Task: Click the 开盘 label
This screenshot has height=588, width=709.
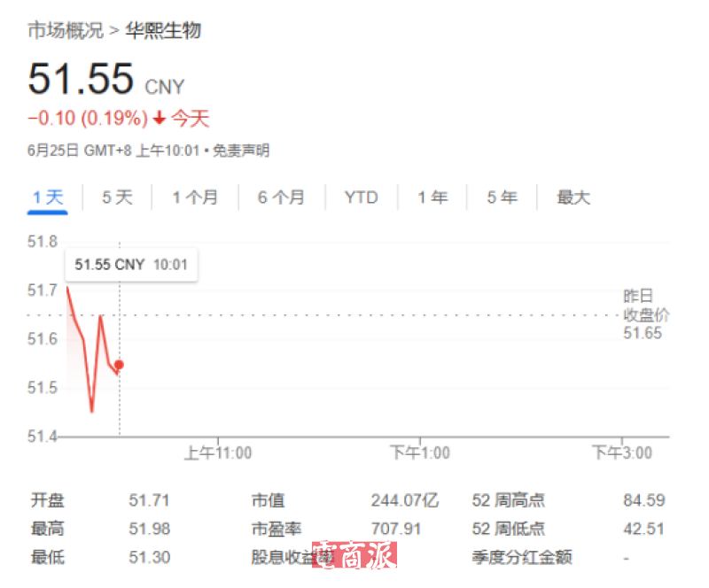Action: 48,500
